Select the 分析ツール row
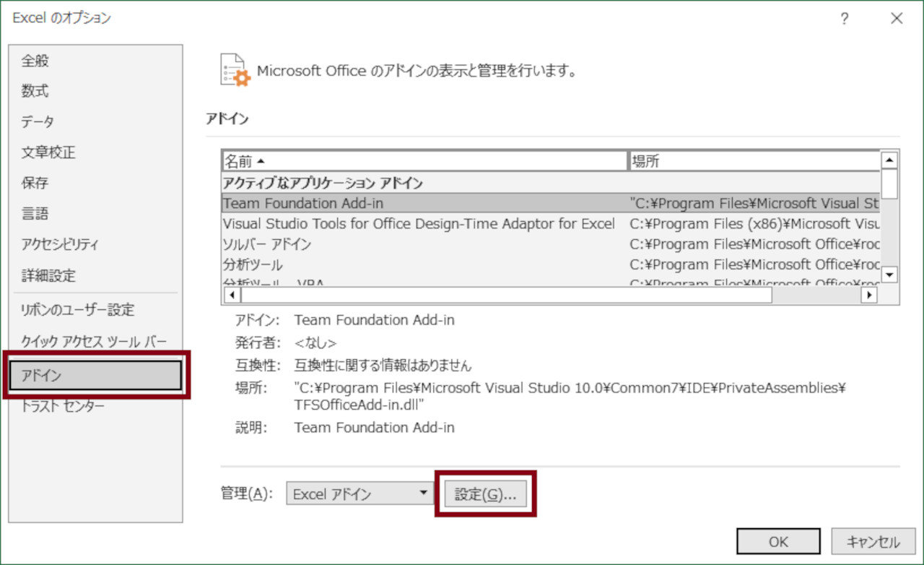924x565 pixels. click(x=552, y=264)
